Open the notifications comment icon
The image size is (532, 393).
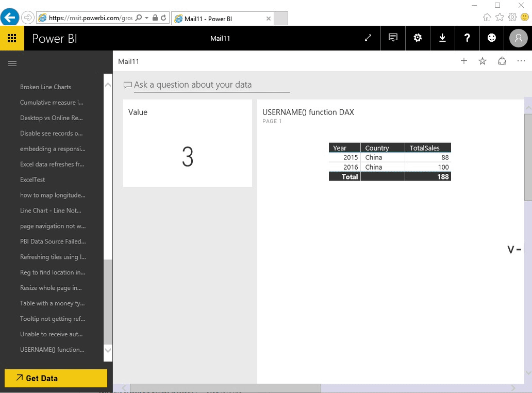393,38
